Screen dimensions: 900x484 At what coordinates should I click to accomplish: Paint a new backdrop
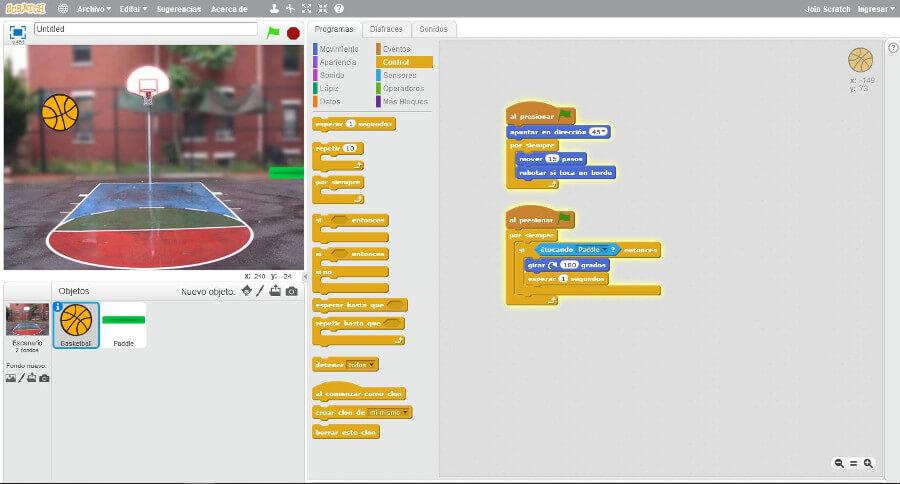click(x=21, y=378)
